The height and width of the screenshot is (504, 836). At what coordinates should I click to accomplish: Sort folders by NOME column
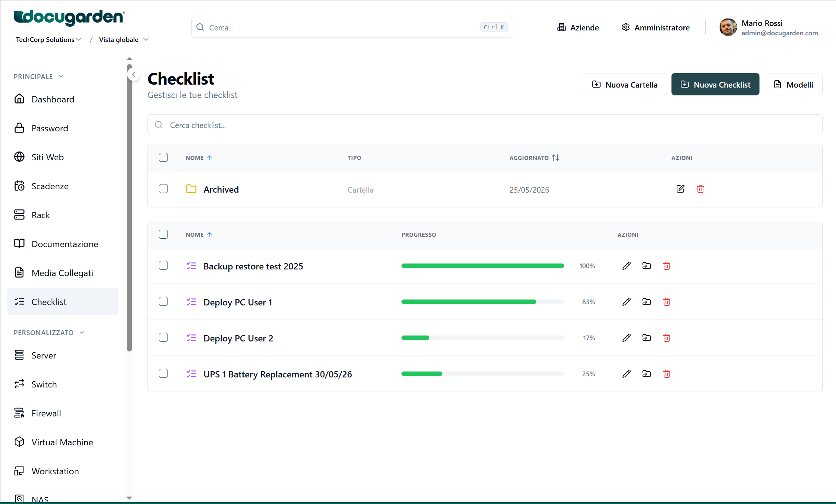(x=199, y=158)
